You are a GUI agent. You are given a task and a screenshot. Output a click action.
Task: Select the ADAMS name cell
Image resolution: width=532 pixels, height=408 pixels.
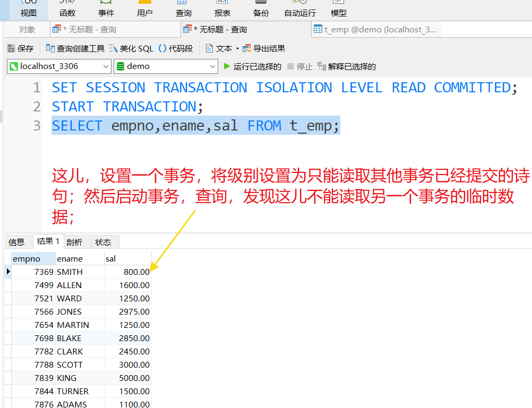[x=80, y=403]
